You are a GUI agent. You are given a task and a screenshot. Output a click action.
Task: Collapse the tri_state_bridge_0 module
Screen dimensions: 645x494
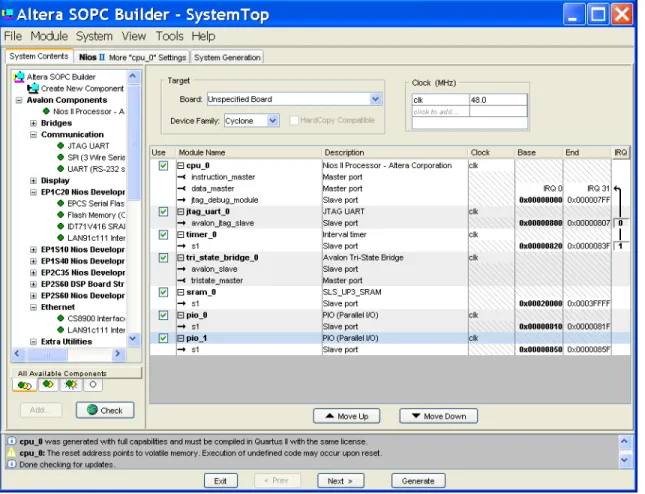point(181,258)
